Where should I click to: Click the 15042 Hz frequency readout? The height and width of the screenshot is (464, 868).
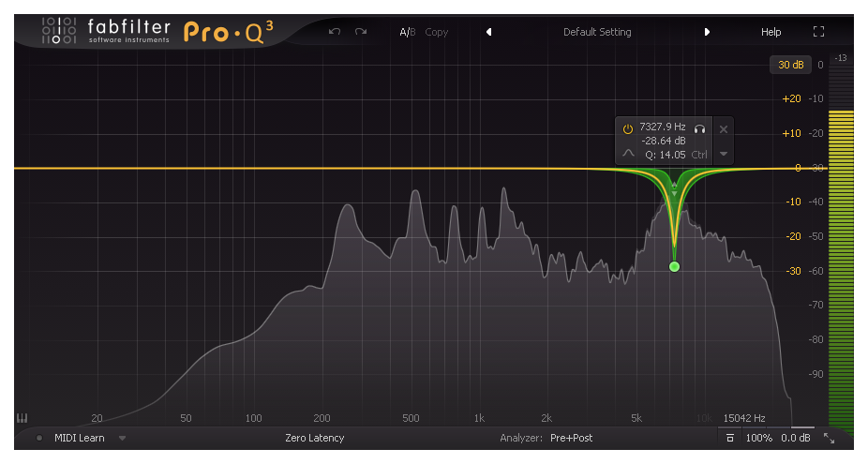pos(744,418)
